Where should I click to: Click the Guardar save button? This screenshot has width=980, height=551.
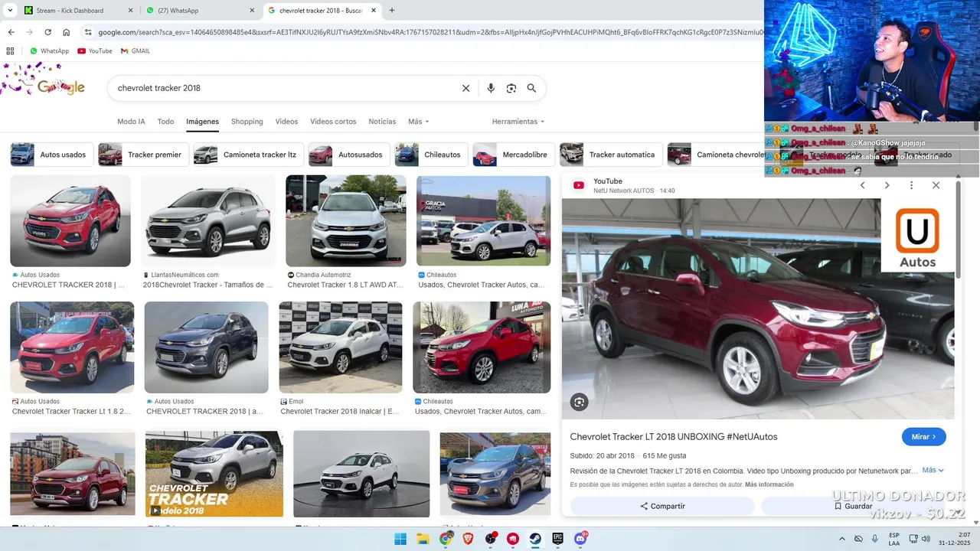pyautogui.click(x=853, y=506)
